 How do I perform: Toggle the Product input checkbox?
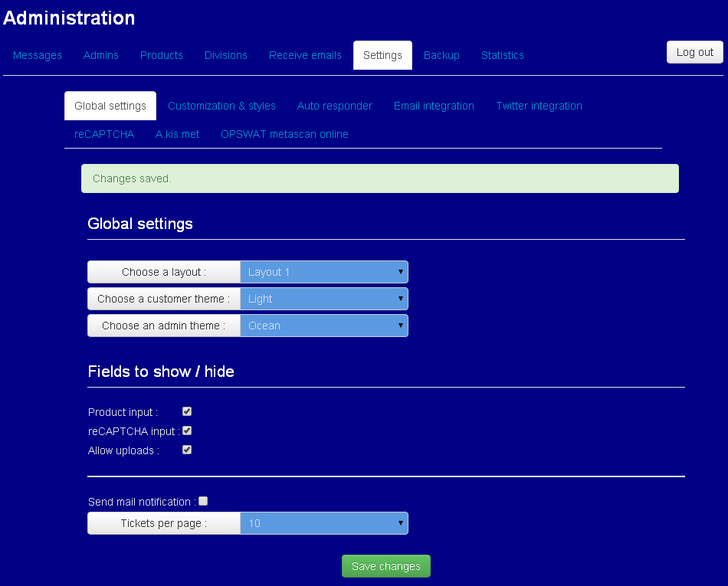tap(187, 411)
